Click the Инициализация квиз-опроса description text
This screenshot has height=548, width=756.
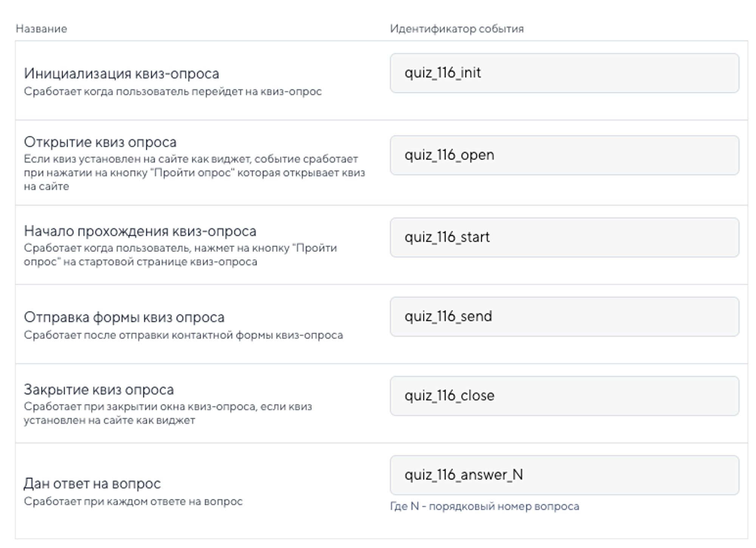[172, 91]
